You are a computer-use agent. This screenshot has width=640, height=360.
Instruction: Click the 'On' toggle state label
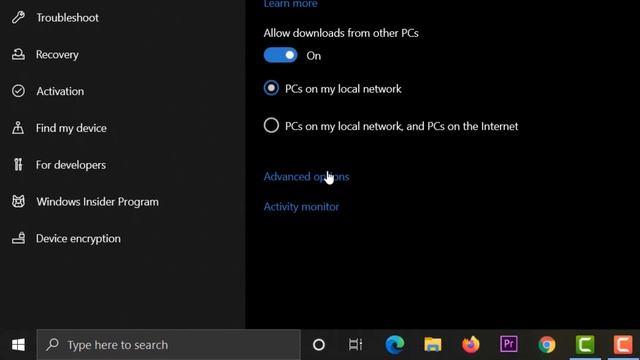313,56
